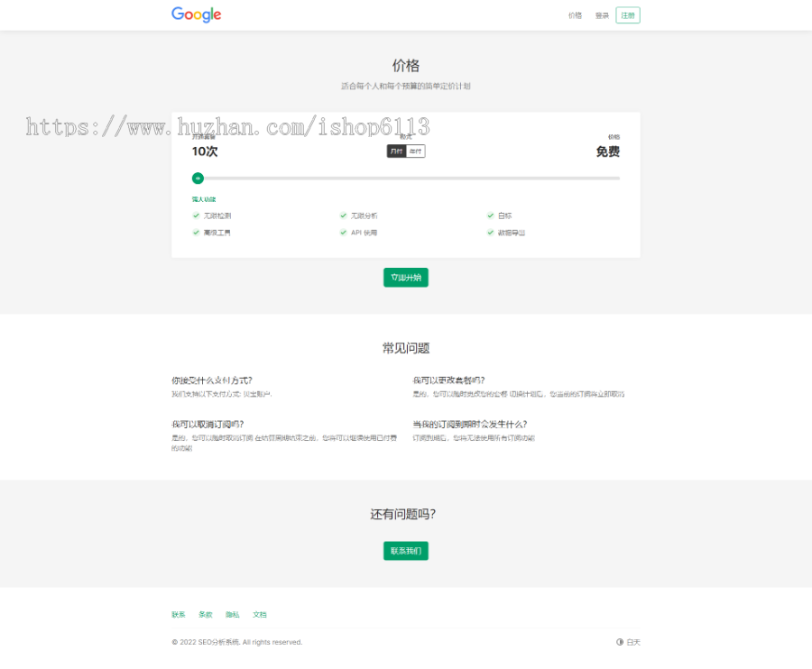812x669 pixels.
Task: Open the 条款 terms footer link
Action: pos(206,615)
